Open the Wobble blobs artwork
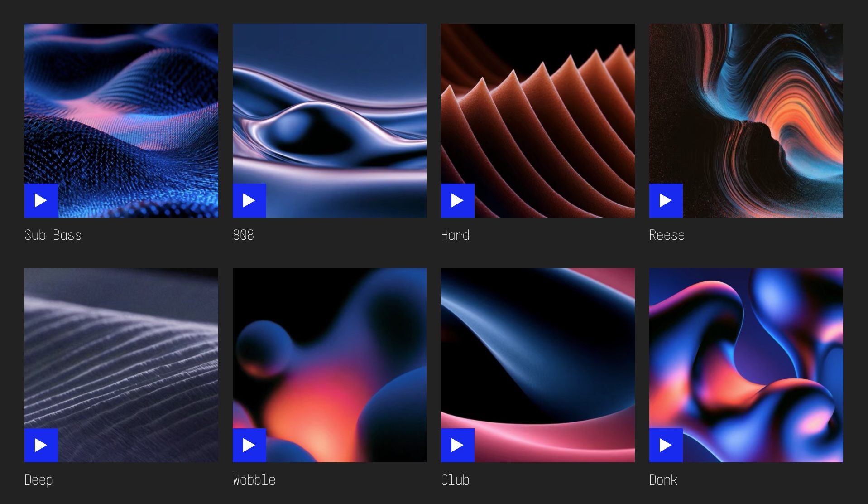The height and width of the screenshot is (504, 868). tap(330, 365)
